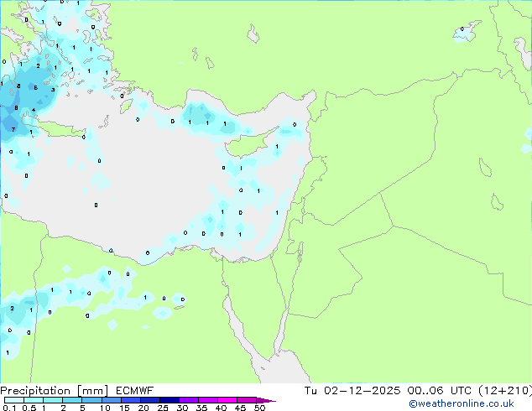Click the 1–2 mm legend swatch
The height and width of the screenshot is (411, 532).
[x=53, y=400]
